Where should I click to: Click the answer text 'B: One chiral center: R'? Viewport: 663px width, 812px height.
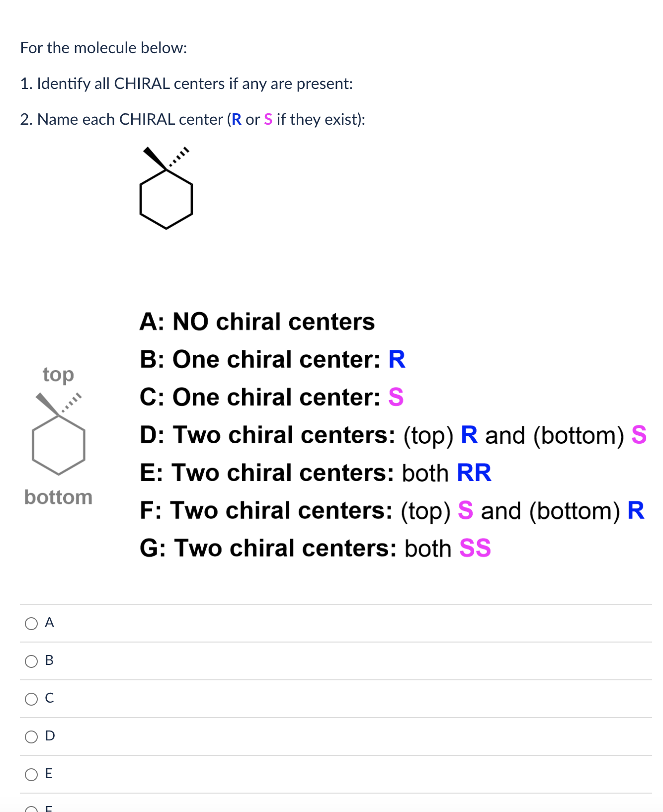[x=273, y=360]
